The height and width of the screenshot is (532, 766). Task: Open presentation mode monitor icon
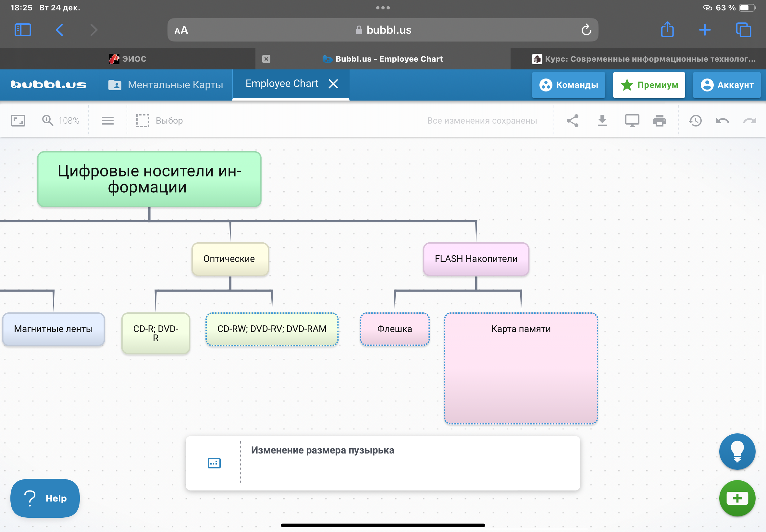632,120
